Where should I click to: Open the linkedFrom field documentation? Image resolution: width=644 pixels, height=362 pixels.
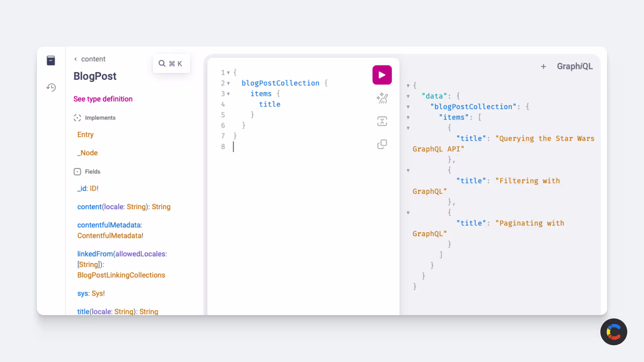coord(95,254)
